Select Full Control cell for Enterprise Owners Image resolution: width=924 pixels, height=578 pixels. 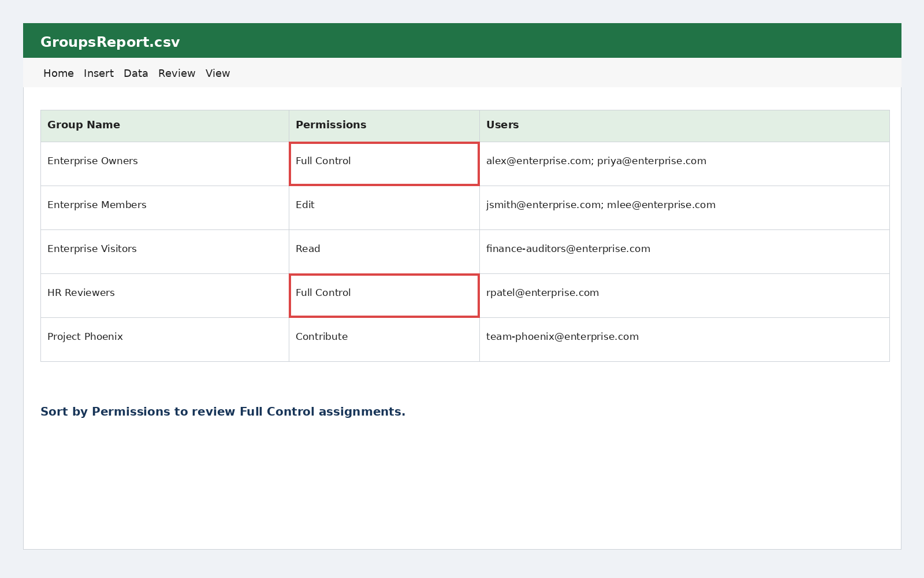tap(384, 164)
